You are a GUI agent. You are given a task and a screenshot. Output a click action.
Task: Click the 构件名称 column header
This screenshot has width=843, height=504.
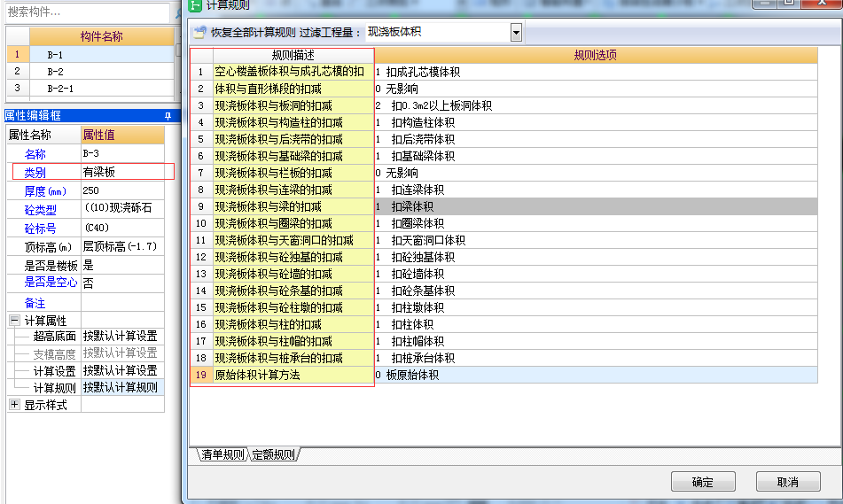[102, 36]
